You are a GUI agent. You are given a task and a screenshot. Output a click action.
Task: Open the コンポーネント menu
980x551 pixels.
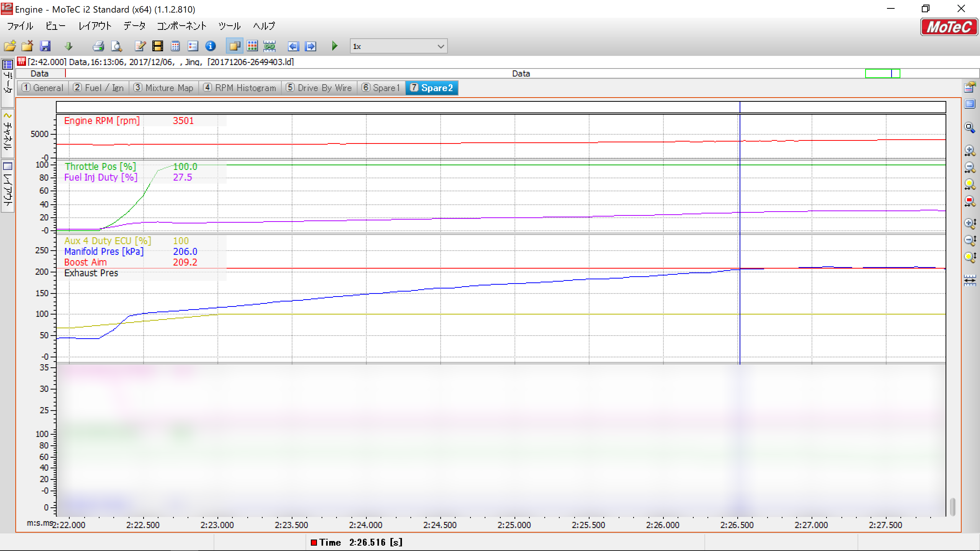(181, 26)
